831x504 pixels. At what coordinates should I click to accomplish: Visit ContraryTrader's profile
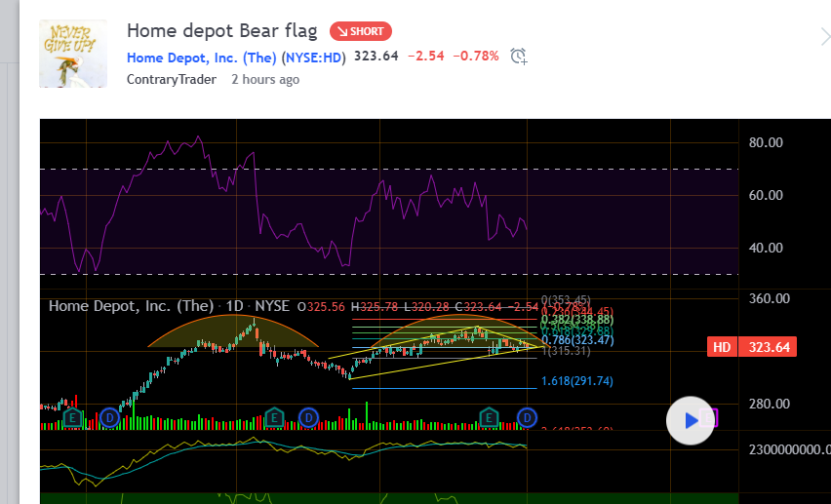[172, 80]
